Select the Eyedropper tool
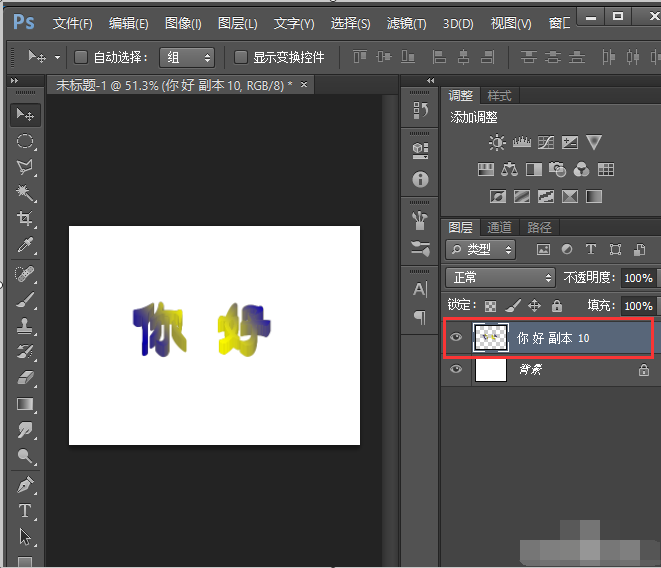Viewport: 661px width, 568px height. (x=25, y=245)
